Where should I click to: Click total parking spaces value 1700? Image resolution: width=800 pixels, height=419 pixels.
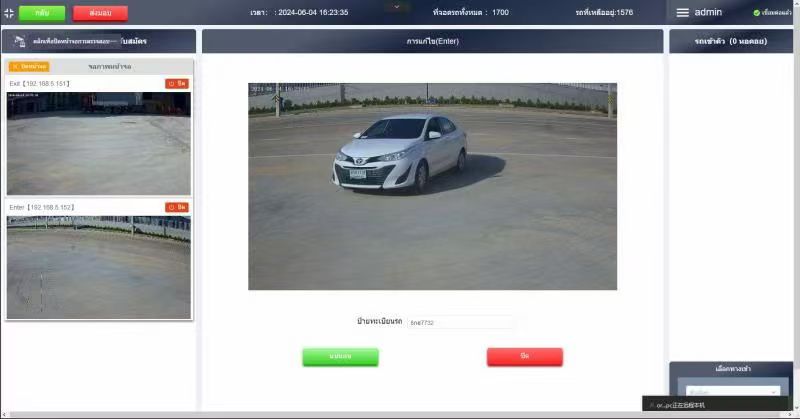pos(500,13)
